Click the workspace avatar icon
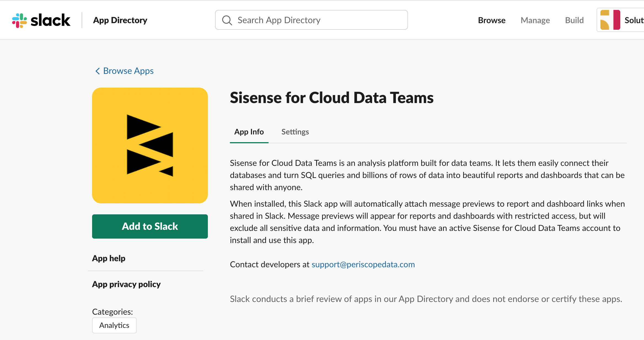 pyautogui.click(x=610, y=20)
